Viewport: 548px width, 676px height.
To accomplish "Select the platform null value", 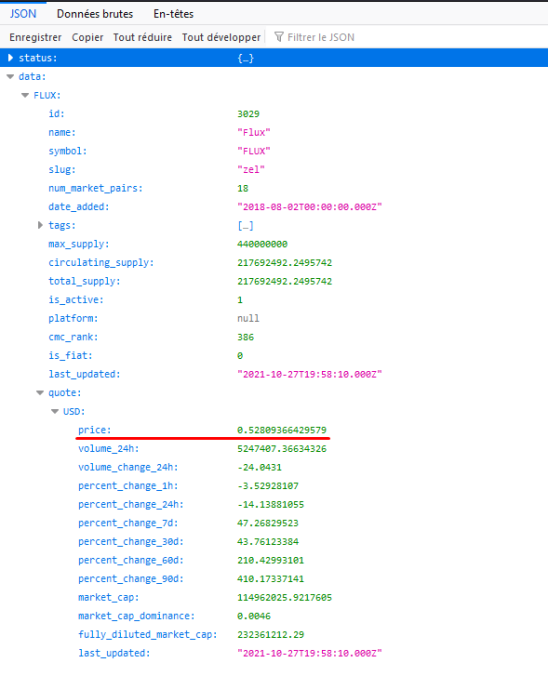I will (248, 319).
